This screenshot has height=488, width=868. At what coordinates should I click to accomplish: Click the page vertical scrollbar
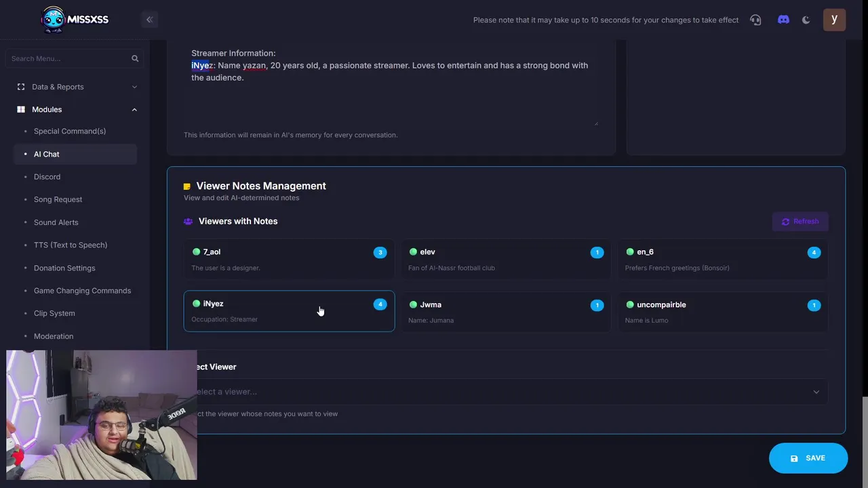coord(865,441)
